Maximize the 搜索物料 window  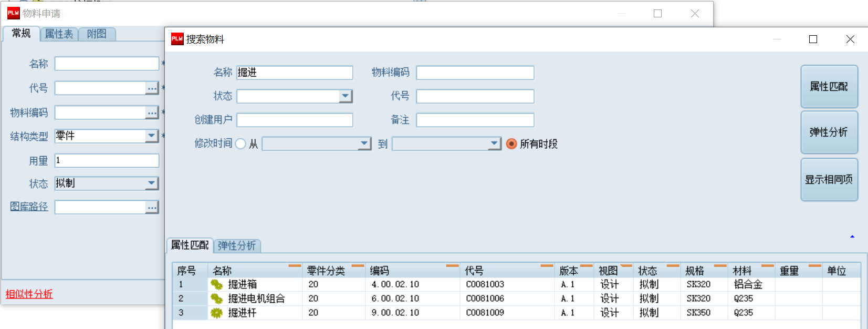coord(813,39)
